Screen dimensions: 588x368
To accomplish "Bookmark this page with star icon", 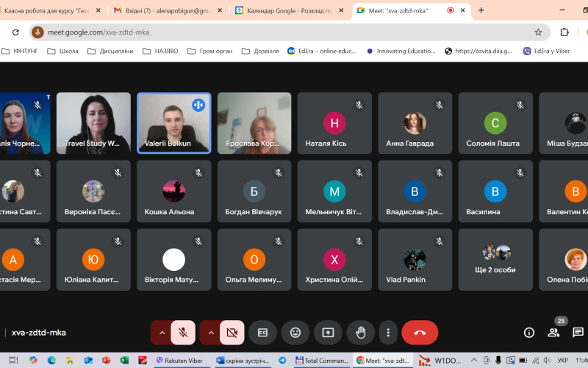I will coord(538,32).
